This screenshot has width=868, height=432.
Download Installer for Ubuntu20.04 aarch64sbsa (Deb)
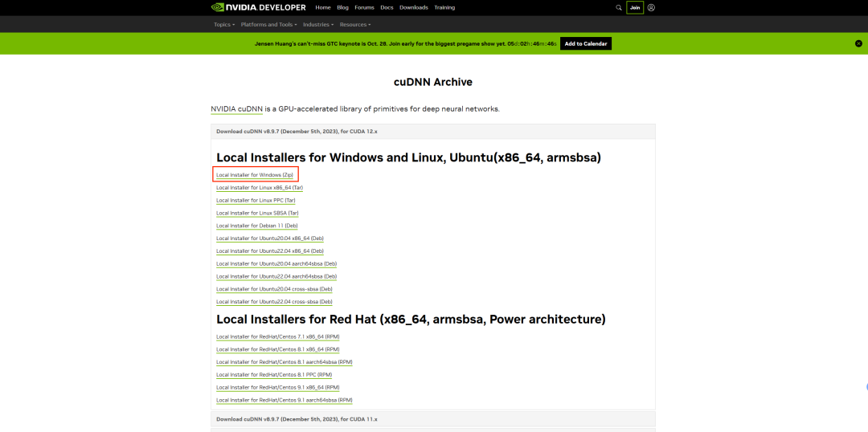[276, 264]
